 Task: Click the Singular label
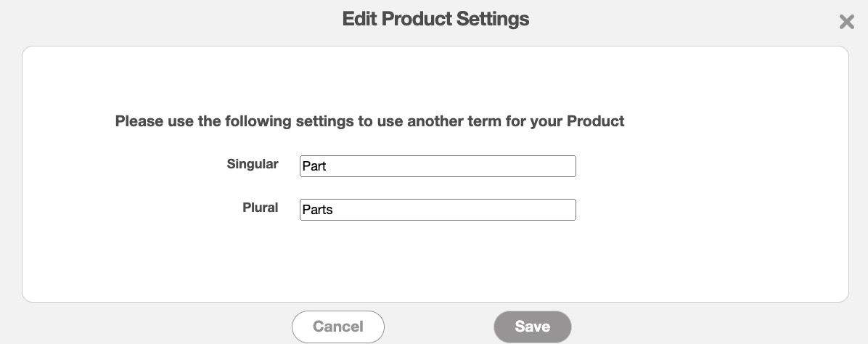(252, 164)
